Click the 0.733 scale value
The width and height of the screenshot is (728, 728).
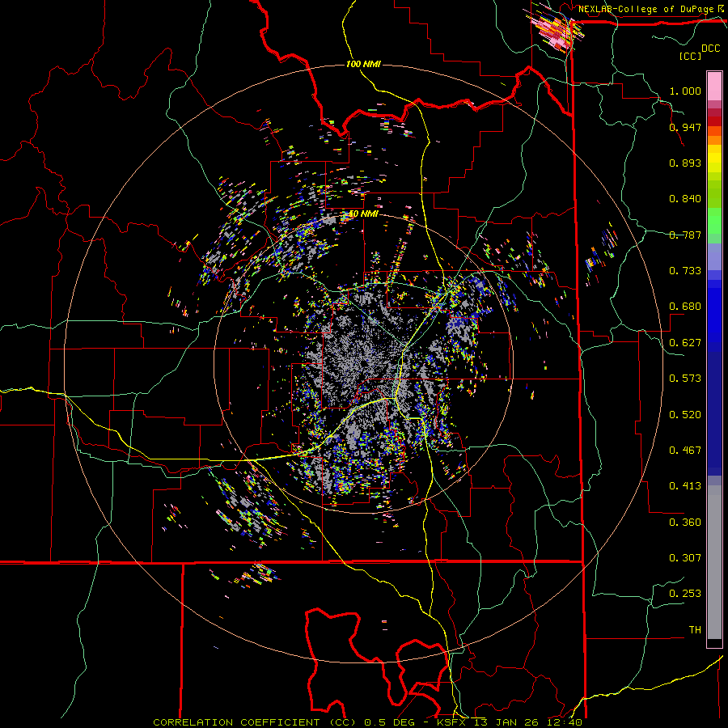(x=685, y=271)
